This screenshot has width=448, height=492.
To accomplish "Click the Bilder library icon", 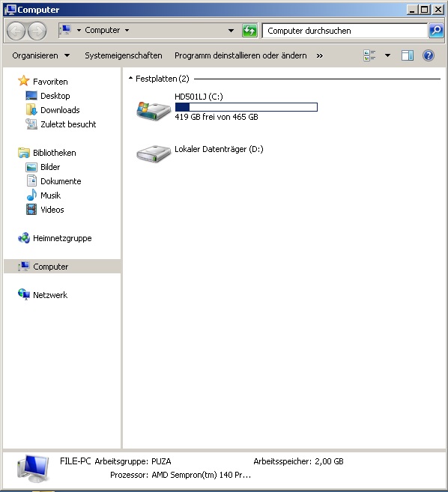I will coord(31,167).
